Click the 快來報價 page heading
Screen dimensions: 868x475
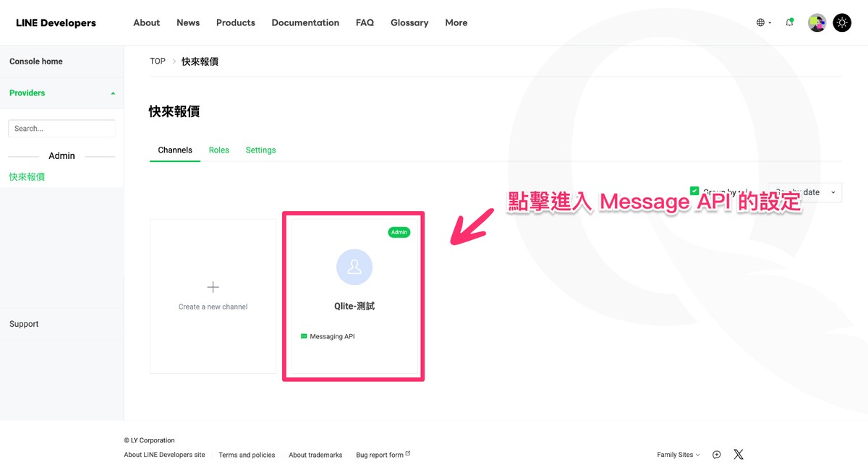(174, 111)
